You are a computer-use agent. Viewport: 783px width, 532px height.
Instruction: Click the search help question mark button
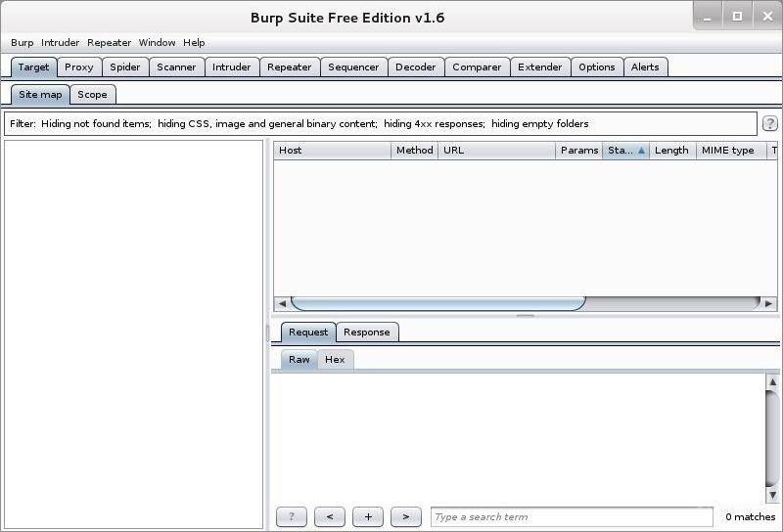coord(291,516)
